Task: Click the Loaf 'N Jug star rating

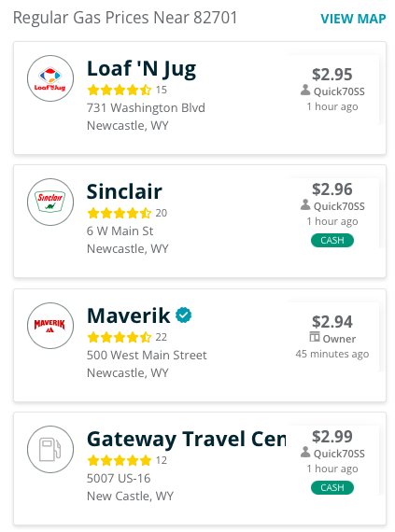Action: 120,91
